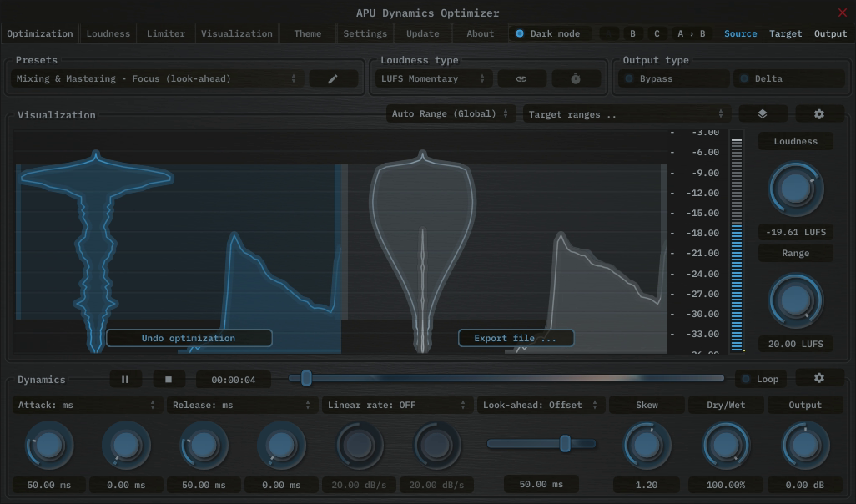This screenshot has width=856, height=504.
Task: Open the Loudness tab
Action: coord(108,33)
